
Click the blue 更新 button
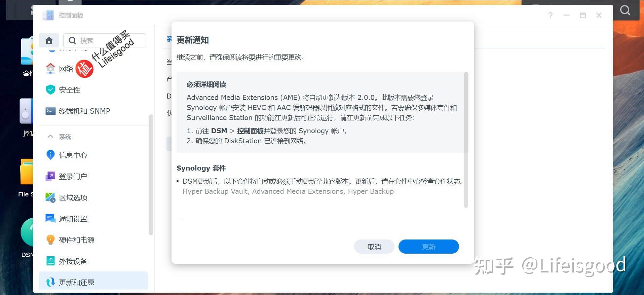click(428, 247)
